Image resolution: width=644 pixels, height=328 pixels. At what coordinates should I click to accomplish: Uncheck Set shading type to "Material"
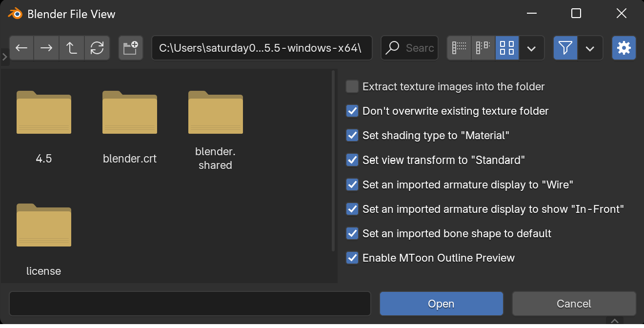click(352, 136)
